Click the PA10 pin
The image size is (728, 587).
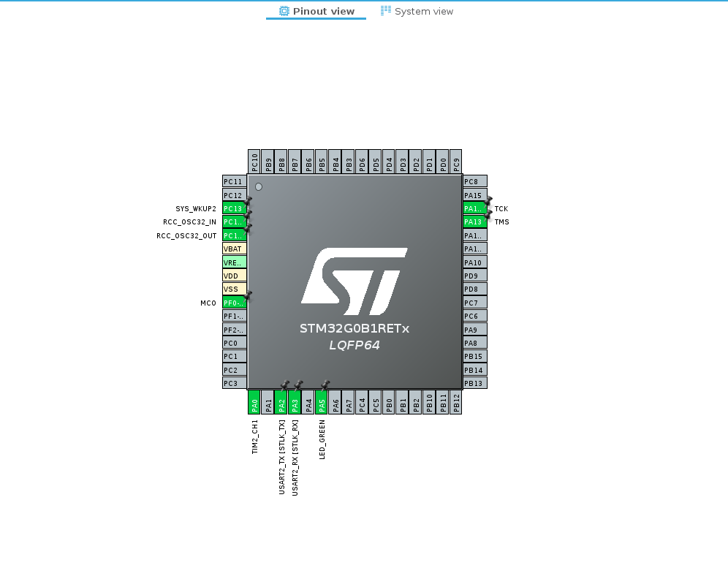pos(475,262)
